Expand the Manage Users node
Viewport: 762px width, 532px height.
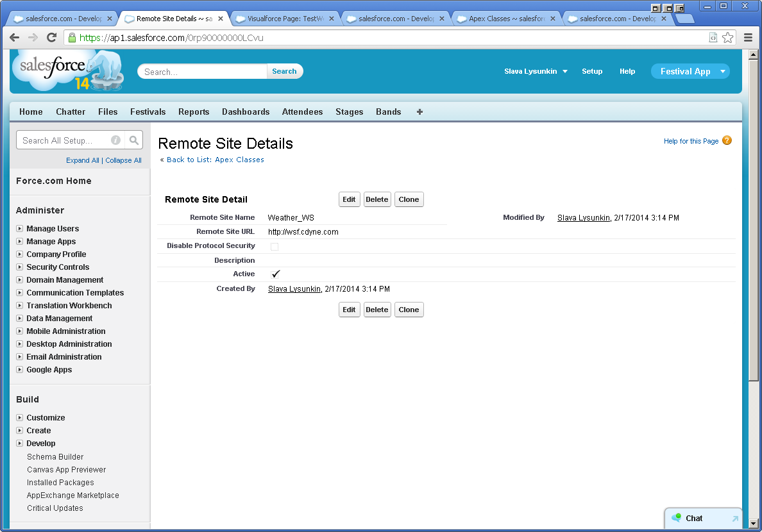(x=19, y=228)
